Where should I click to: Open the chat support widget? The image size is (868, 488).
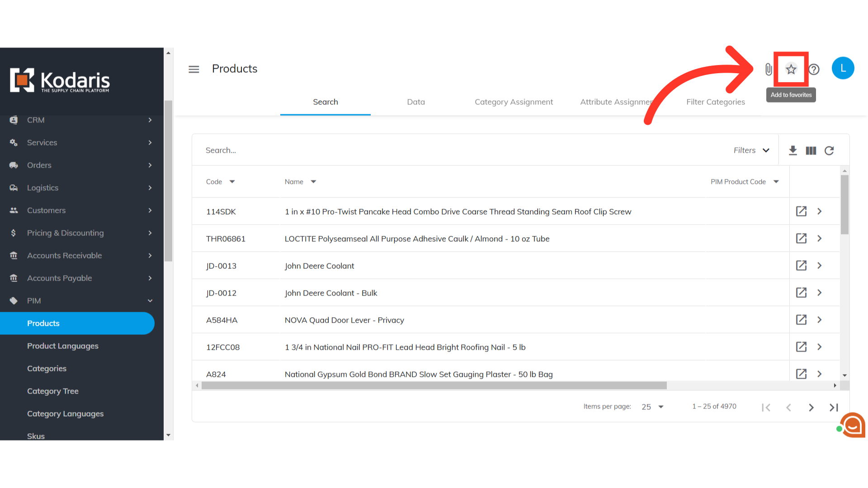(x=852, y=425)
